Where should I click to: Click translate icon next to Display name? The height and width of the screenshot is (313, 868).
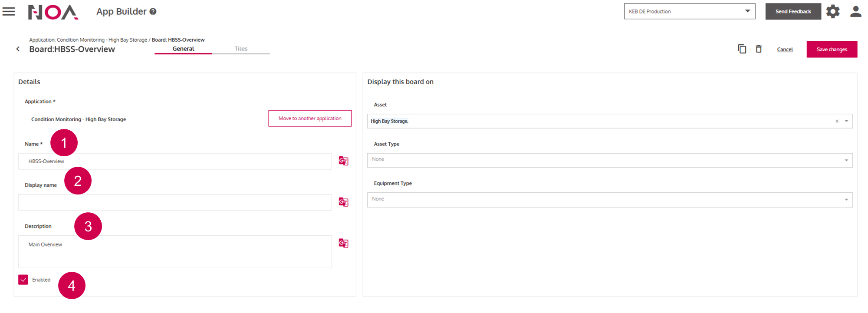tap(343, 202)
